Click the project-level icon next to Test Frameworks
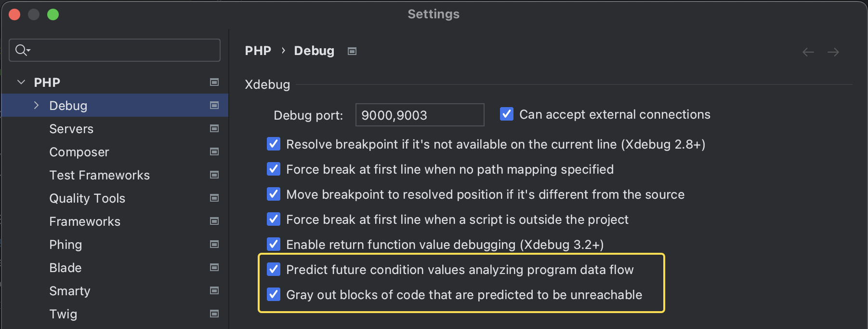 [214, 175]
